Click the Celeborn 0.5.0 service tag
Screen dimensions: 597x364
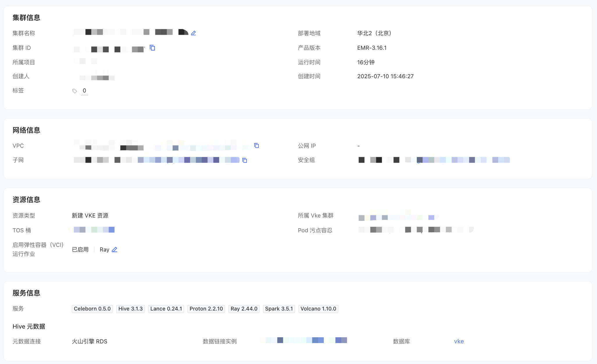point(92,309)
